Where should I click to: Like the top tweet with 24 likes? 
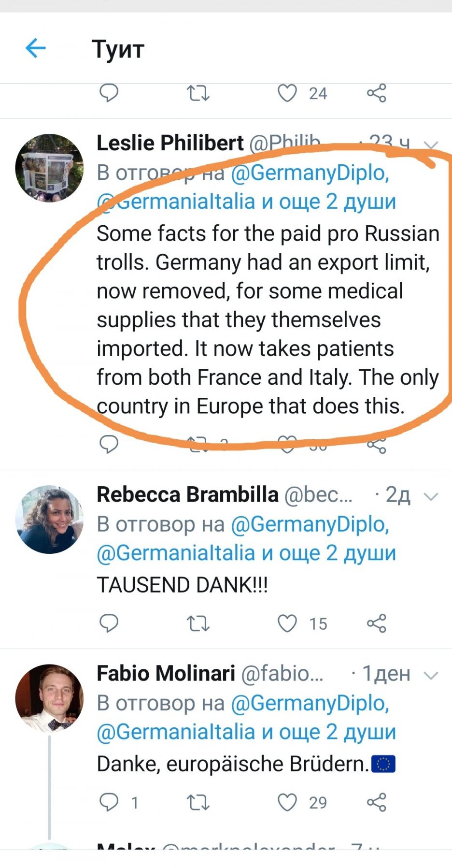(287, 93)
